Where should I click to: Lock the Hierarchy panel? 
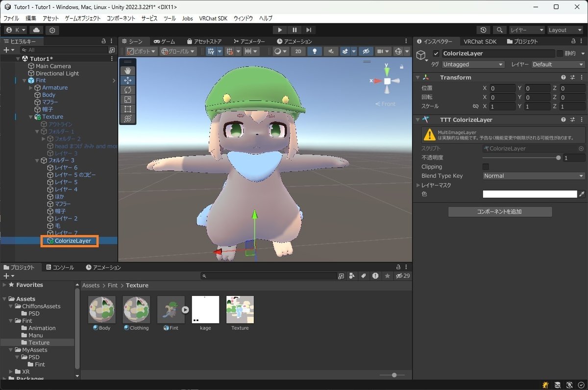[103, 42]
